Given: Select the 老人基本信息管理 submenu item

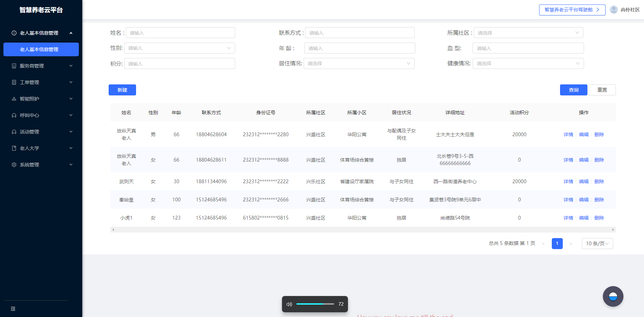Looking at the screenshot, I should (x=41, y=49).
